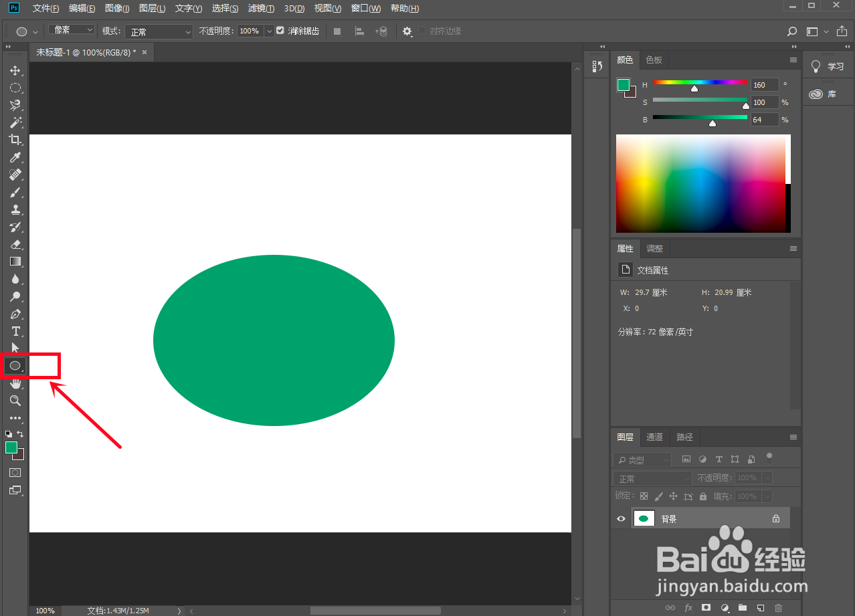Open the options bar opacity dropdown arrow
855x616 pixels.
pos(270,31)
